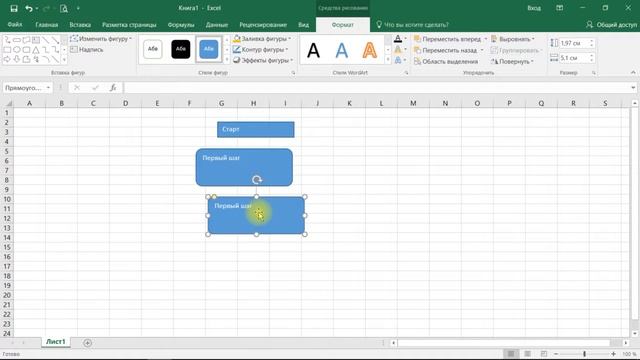The height and width of the screenshot is (360, 640).
Task: Switch to the Разметка страницы tab
Action: (129, 24)
